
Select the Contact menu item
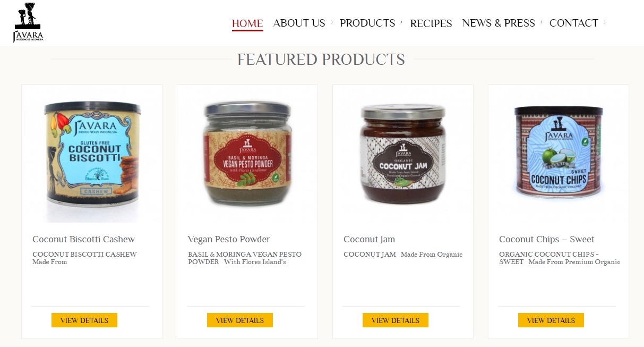click(574, 23)
